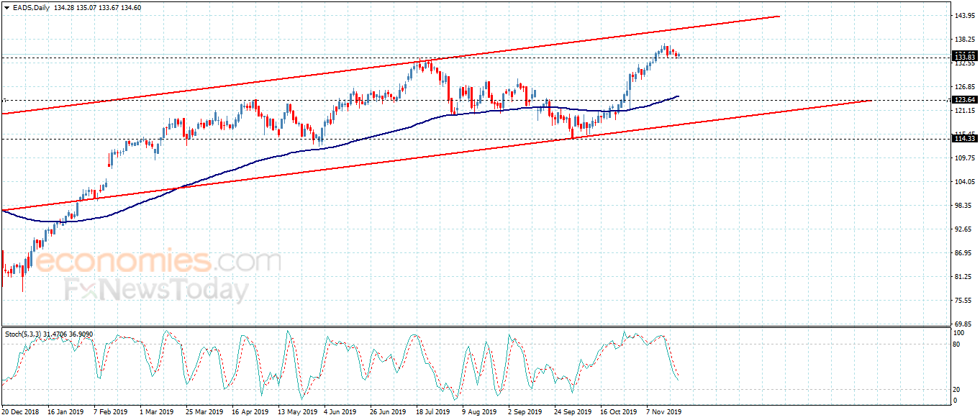Select the 123.64 price level tag
The width and height of the screenshot is (980, 420).
coord(964,100)
